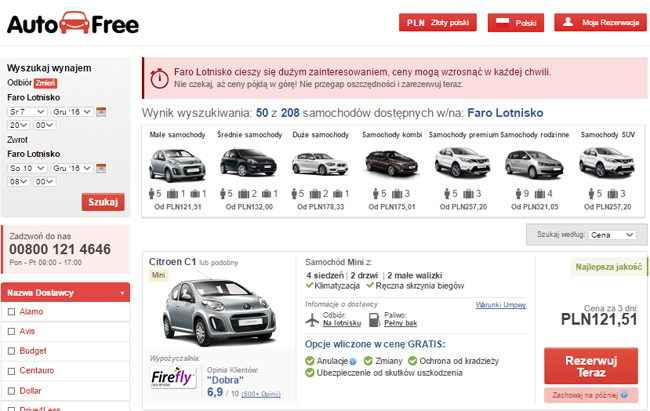Image resolution: width=650 pixels, height=411 pixels.
Task: Click the Alamo supplier name
Action: [31, 311]
